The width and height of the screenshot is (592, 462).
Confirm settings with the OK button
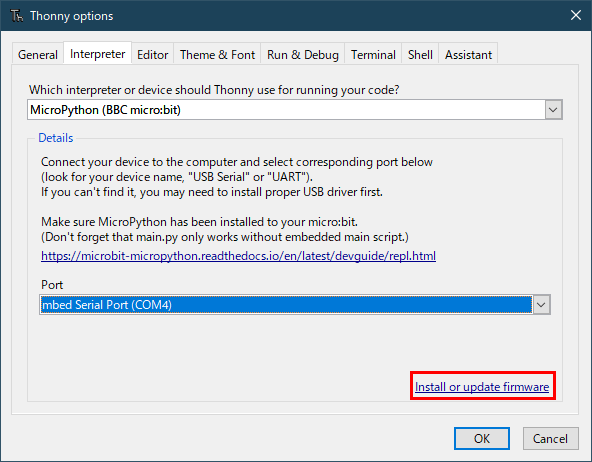pos(482,439)
